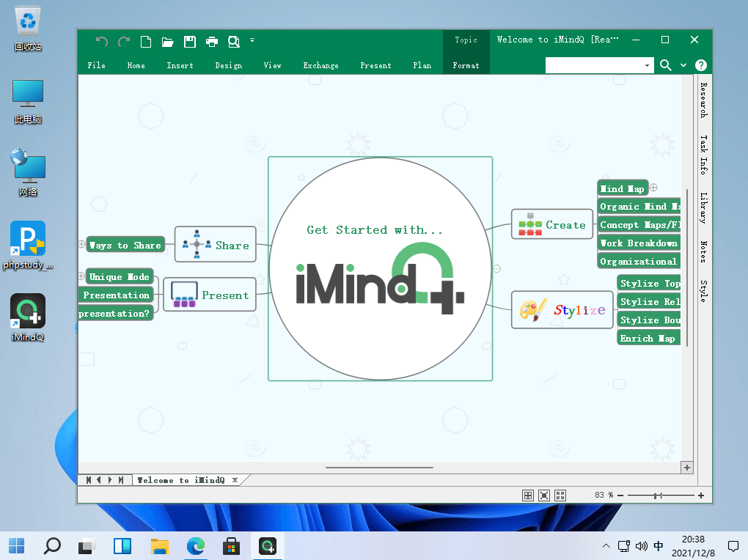Click the Concept Maps subtopic
Image resolution: width=748 pixels, height=560 pixels.
[x=639, y=225]
